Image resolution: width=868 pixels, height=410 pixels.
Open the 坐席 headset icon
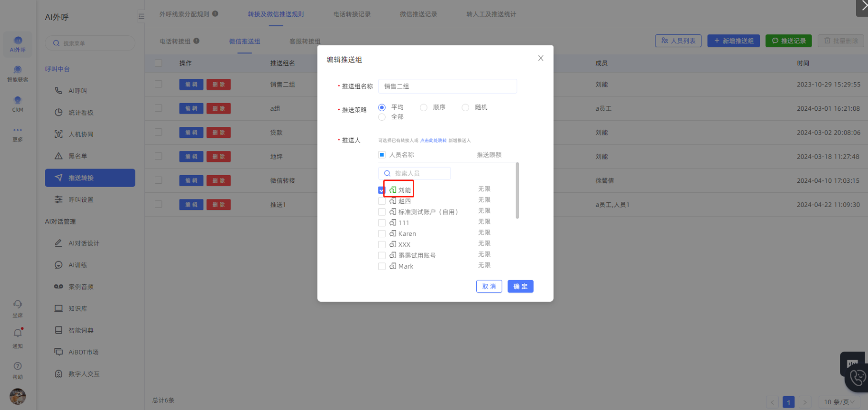pyautogui.click(x=18, y=305)
